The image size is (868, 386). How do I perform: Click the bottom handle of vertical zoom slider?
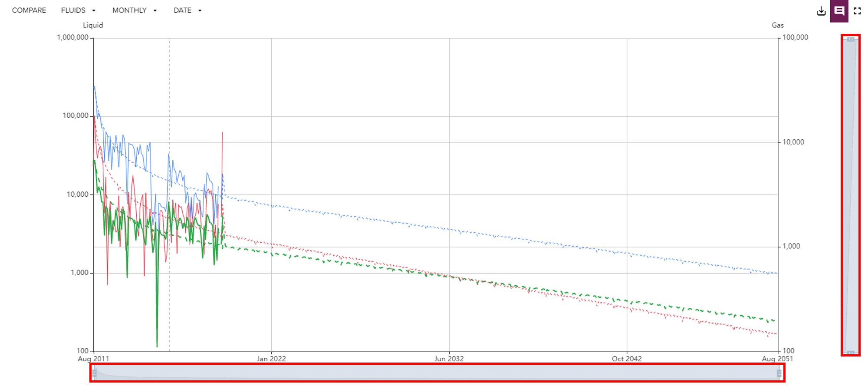pyautogui.click(x=851, y=353)
